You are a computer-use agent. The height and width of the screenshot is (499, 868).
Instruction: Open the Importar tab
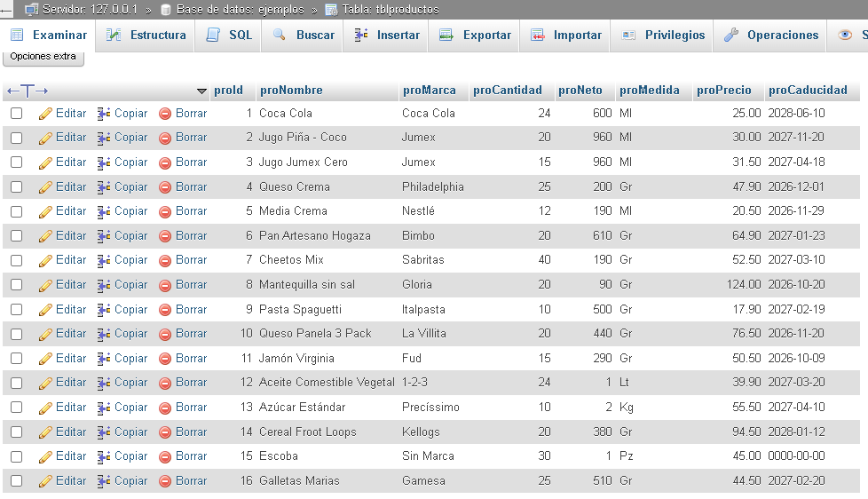(x=565, y=35)
